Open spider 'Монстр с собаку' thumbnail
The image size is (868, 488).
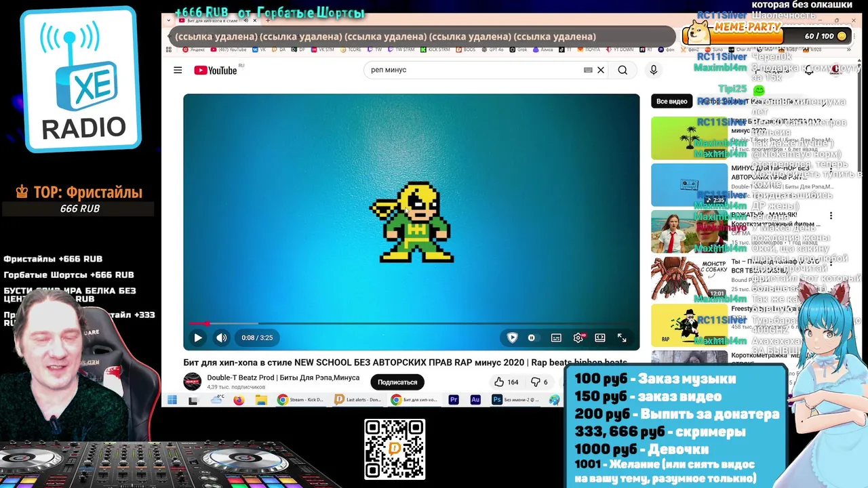point(689,279)
